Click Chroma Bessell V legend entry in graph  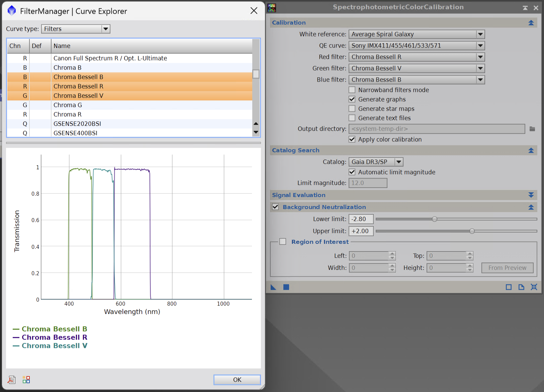point(50,346)
